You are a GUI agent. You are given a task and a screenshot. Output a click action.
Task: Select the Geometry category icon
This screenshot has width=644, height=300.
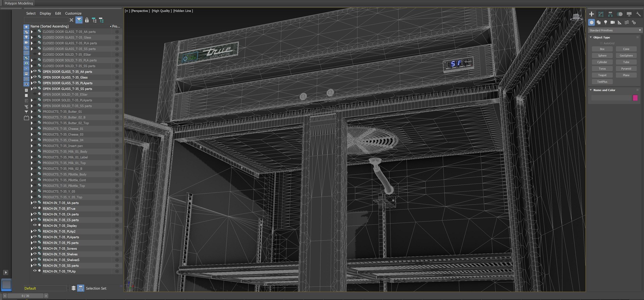tap(592, 22)
